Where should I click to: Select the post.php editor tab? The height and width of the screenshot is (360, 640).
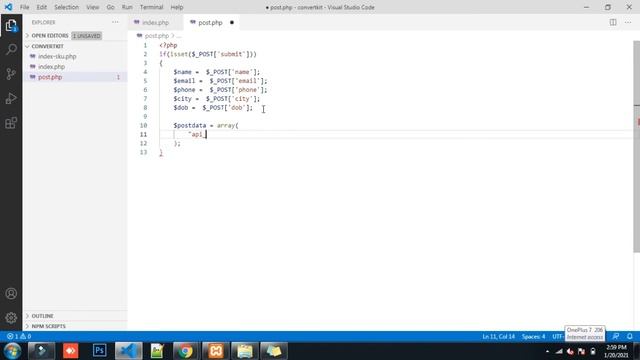click(211, 22)
